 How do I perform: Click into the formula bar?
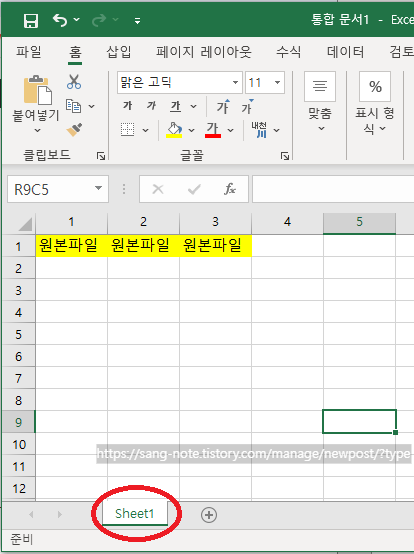tap(333, 189)
